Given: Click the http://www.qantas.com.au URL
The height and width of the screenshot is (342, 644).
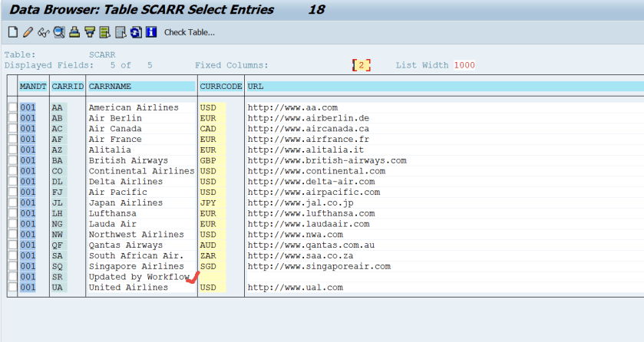Looking at the screenshot, I should [x=311, y=245].
